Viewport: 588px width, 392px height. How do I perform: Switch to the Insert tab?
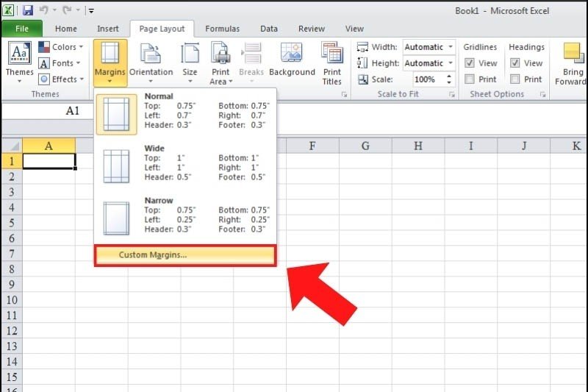tap(107, 29)
